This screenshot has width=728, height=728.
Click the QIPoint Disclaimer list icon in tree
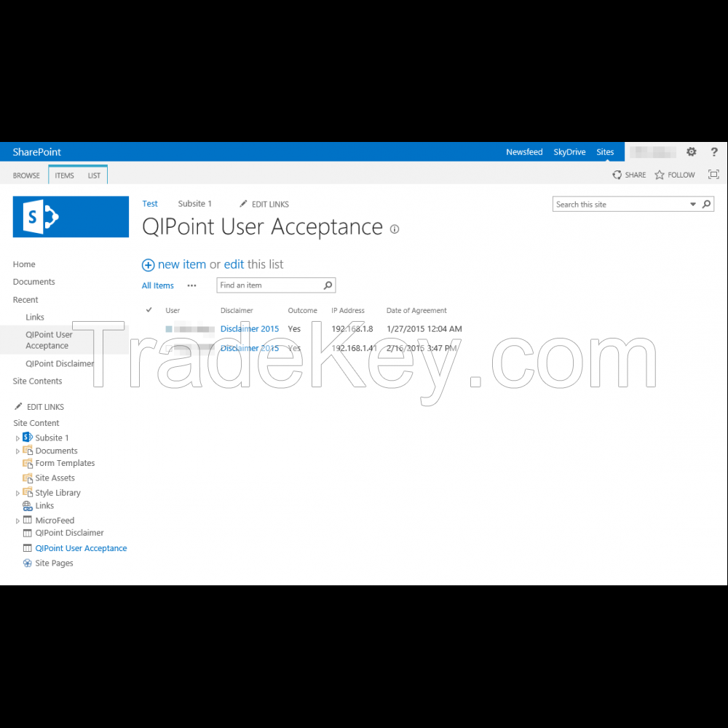(28, 533)
